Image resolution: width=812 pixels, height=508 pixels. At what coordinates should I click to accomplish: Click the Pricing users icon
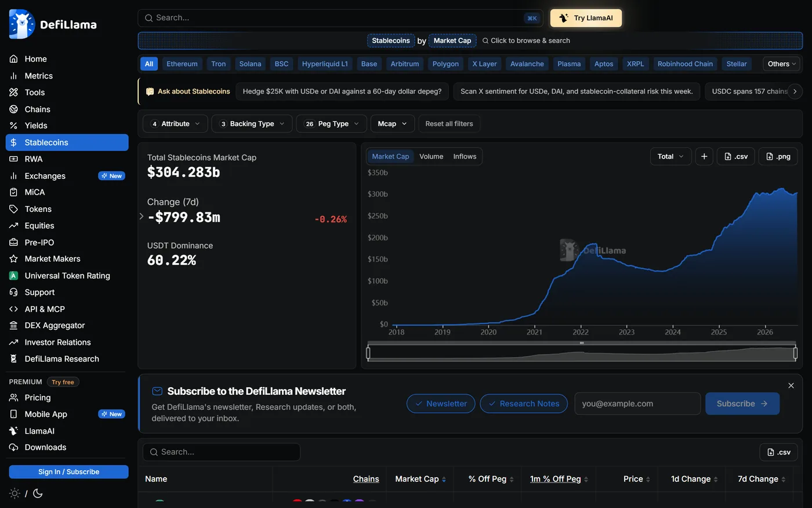[13, 398]
